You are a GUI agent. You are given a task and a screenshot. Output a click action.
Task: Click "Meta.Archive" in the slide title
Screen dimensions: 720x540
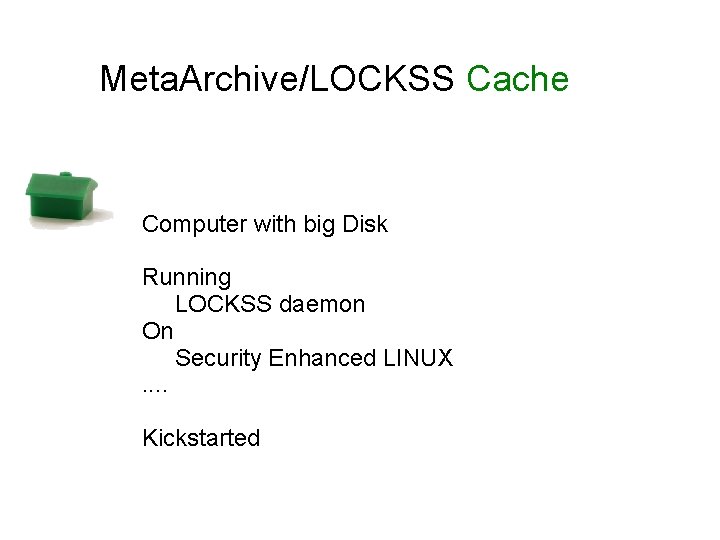click(197, 78)
